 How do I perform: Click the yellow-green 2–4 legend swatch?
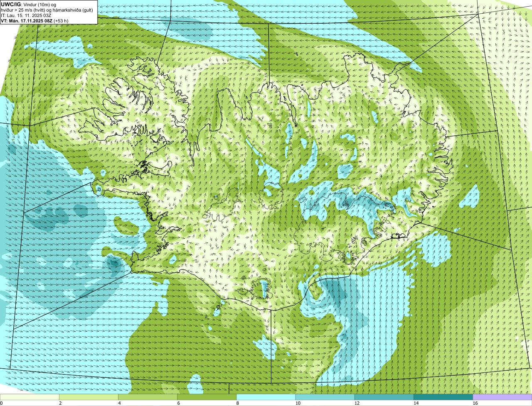point(89,397)
